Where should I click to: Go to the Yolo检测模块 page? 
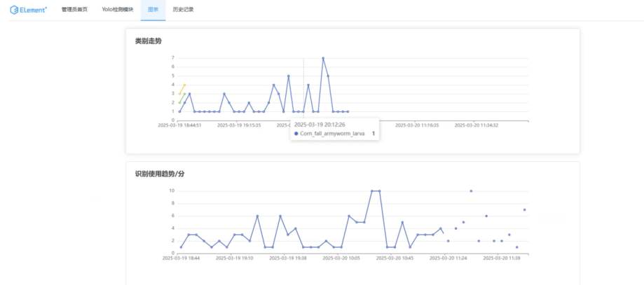pos(118,9)
